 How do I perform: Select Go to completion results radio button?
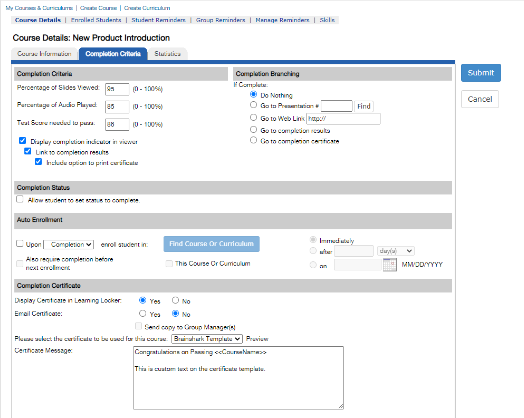point(254,130)
